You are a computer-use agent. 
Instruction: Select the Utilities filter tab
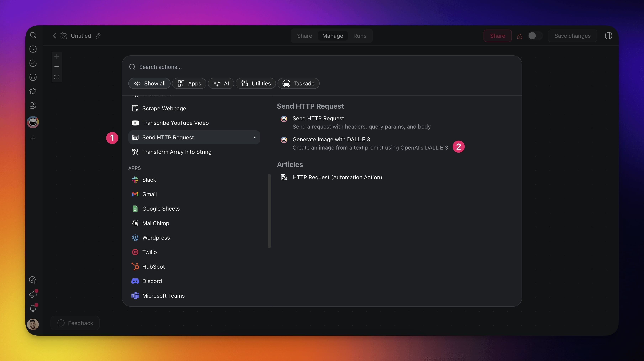[256, 83]
